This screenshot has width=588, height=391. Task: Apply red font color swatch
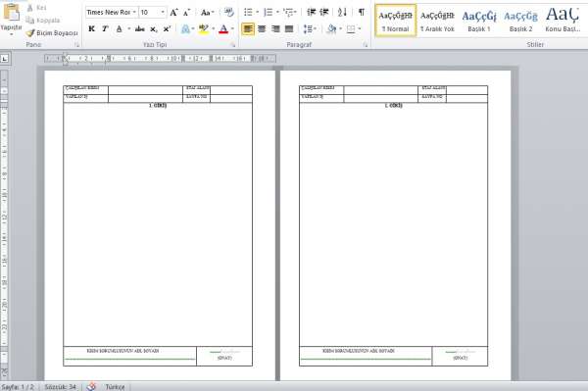pyautogui.click(x=223, y=28)
